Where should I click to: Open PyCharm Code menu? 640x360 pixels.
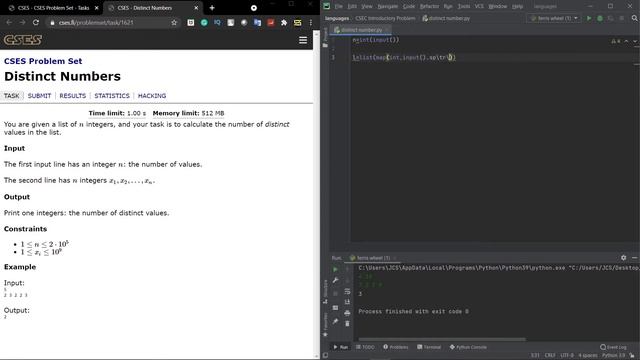pos(409,6)
